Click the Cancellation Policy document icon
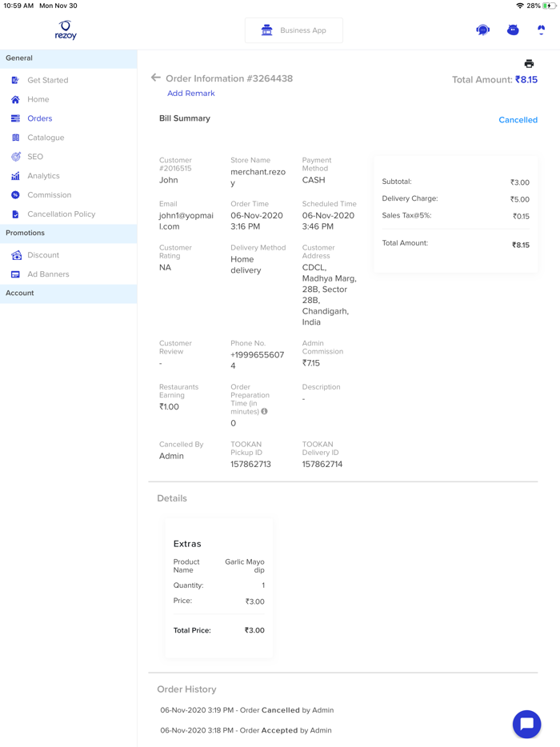560x747 pixels. [x=15, y=214]
